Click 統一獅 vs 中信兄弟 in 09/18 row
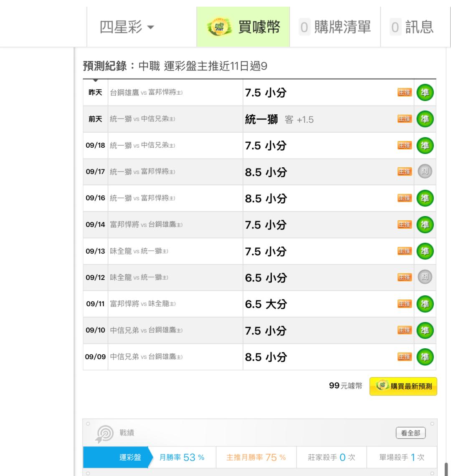Viewport: 451px width, 476px height. (x=142, y=146)
